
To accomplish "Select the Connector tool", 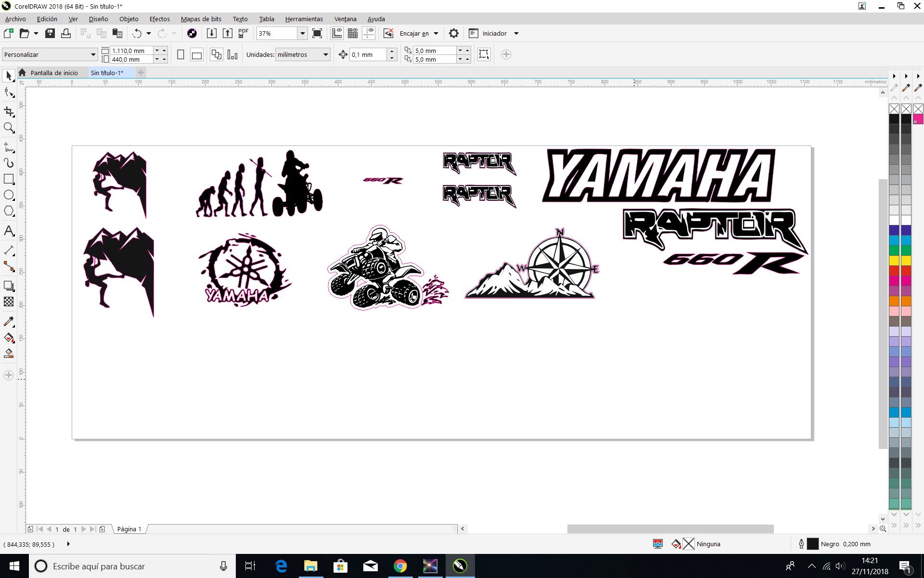I will click(x=9, y=266).
